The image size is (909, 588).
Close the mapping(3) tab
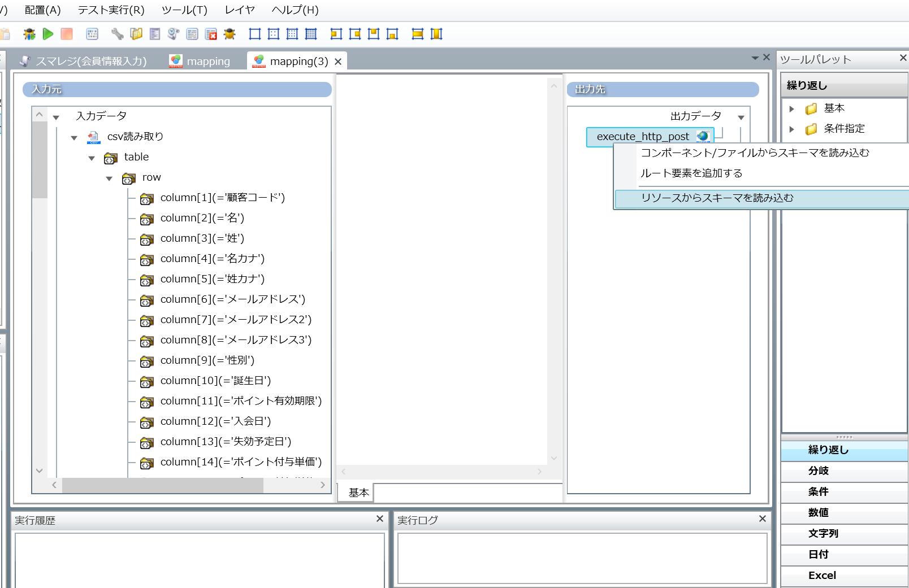[x=338, y=62]
